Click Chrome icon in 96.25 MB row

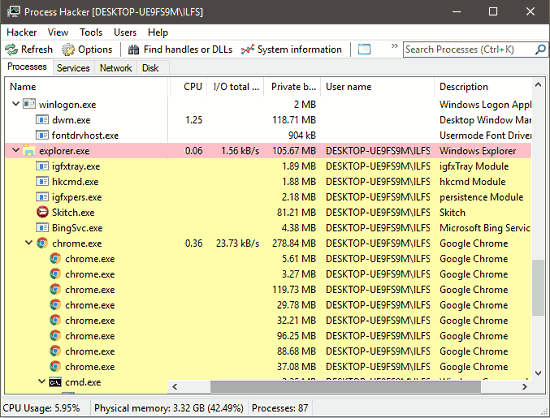55,336
